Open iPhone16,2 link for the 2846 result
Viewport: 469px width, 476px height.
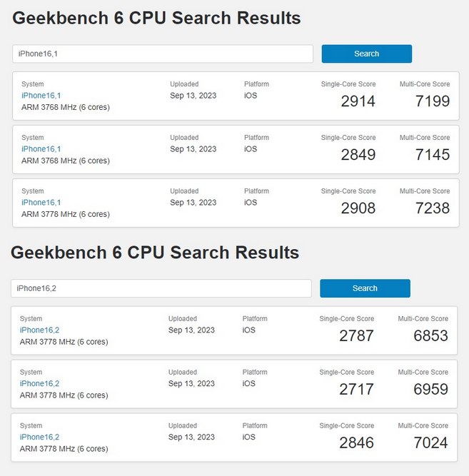40,437
